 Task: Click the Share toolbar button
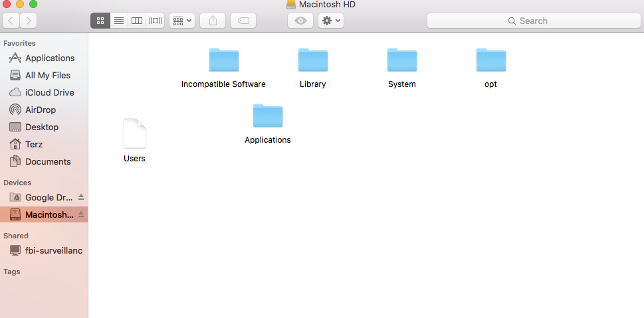pyautogui.click(x=213, y=21)
